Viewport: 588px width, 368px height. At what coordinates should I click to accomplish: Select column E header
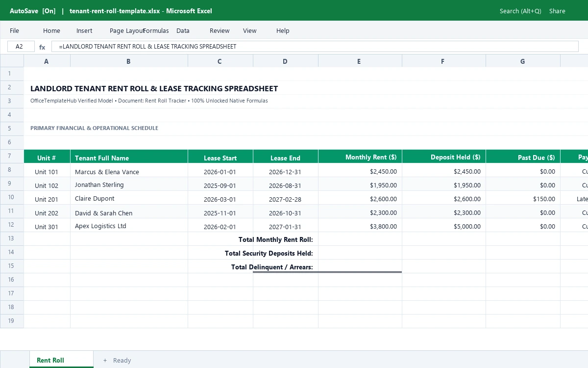[360, 61]
